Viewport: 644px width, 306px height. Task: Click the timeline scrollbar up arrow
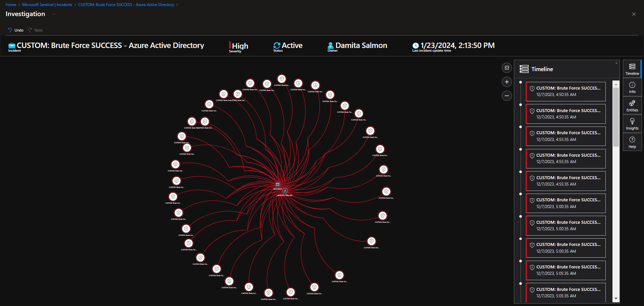click(x=616, y=84)
